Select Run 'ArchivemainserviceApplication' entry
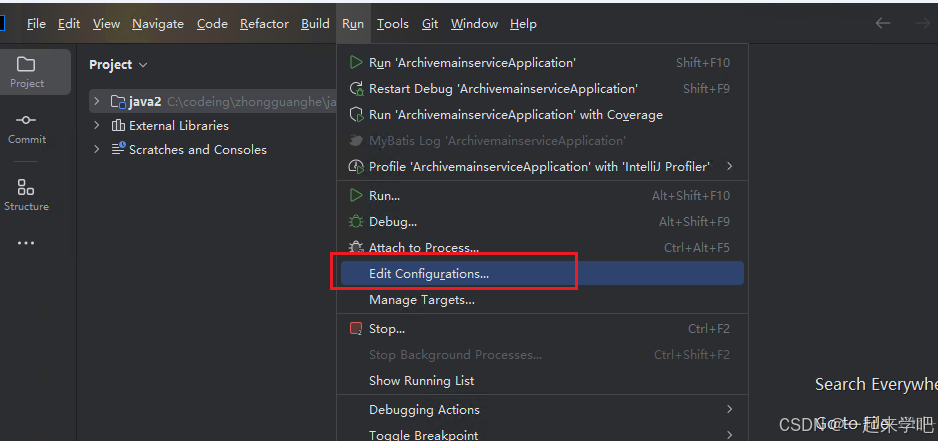 tap(542, 62)
